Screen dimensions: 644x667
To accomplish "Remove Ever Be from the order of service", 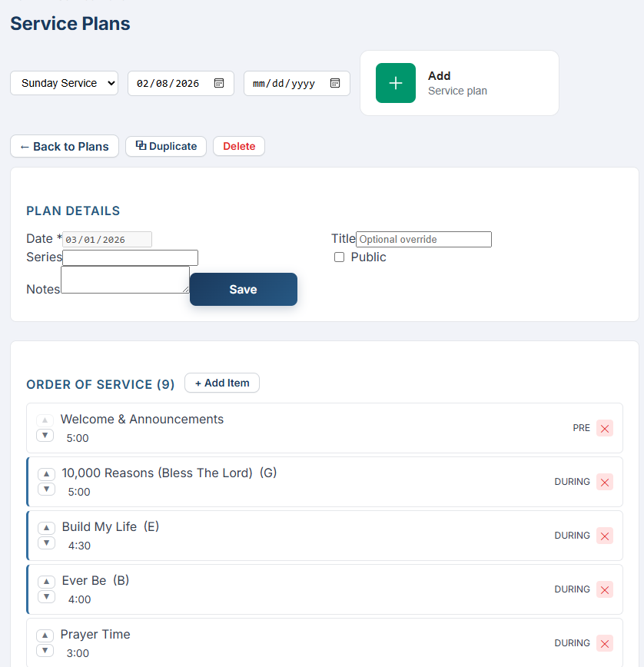I will (605, 589).
